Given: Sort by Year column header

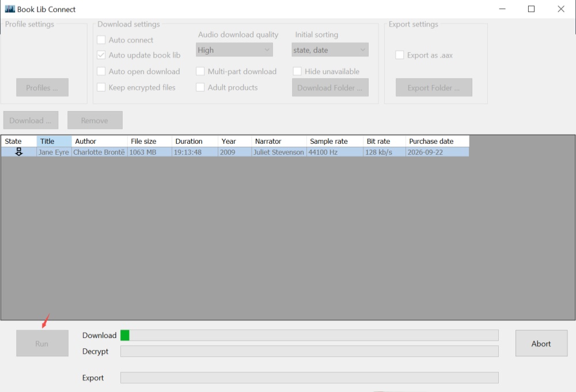Looking at the screenshot, I should 235,141.
